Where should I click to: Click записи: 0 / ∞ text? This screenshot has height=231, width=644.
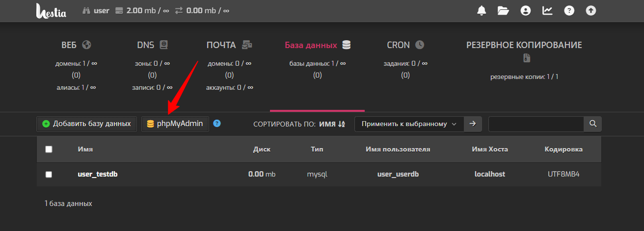[152, 87]
